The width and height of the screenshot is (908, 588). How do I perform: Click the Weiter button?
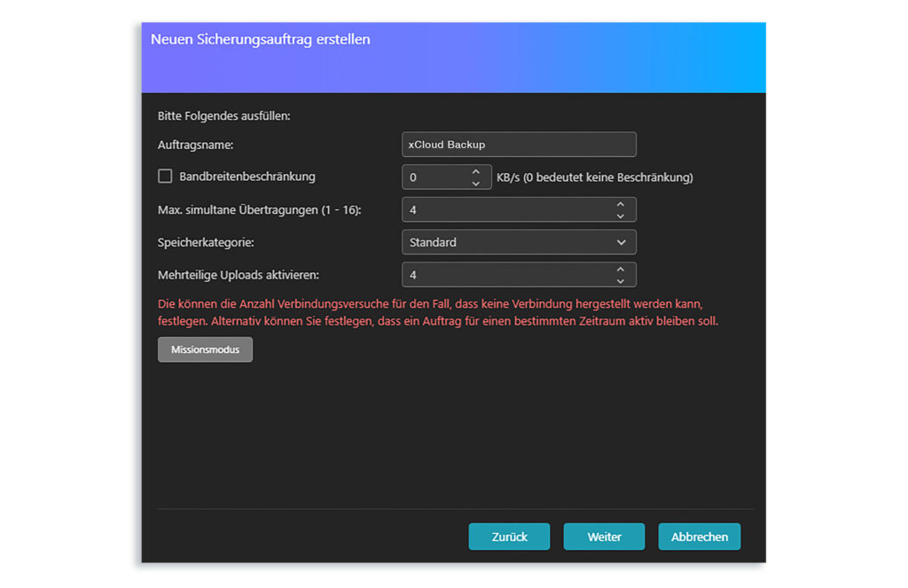pyautogui.click(x=604, y=536)
